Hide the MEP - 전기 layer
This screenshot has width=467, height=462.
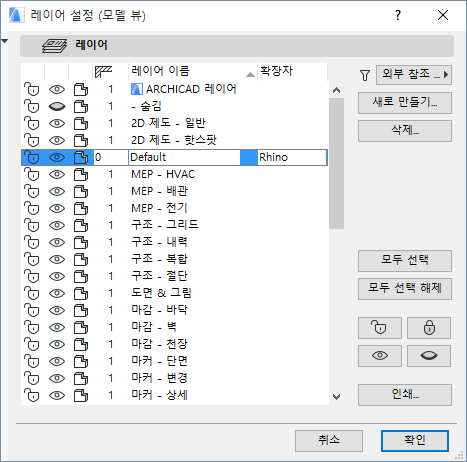pyautogui.click(x=57, y=208)
